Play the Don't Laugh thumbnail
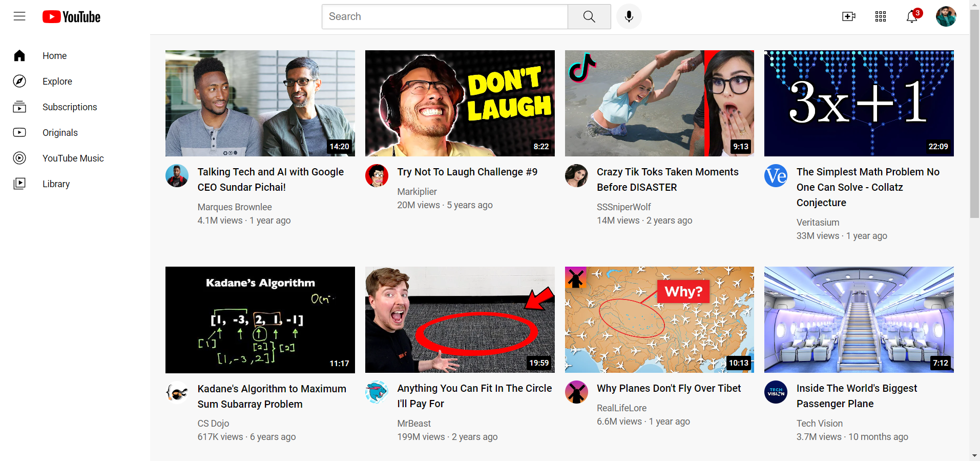This screenshot has height=461, width=980. 460,103
